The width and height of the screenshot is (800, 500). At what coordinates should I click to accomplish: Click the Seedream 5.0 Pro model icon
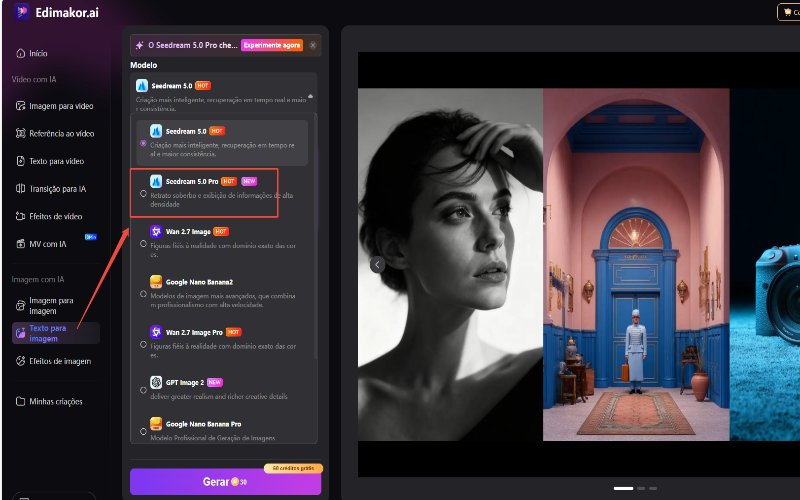click(156, 181)
